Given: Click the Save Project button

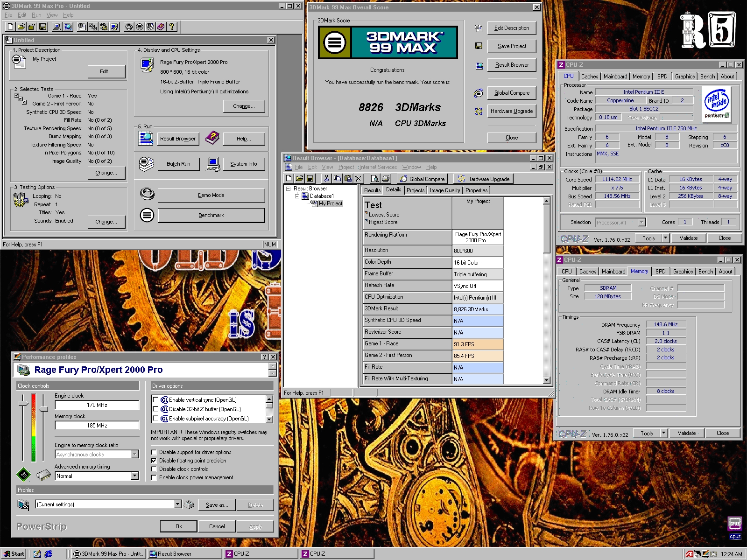Looking at the screenshot, I should point(511,46).
